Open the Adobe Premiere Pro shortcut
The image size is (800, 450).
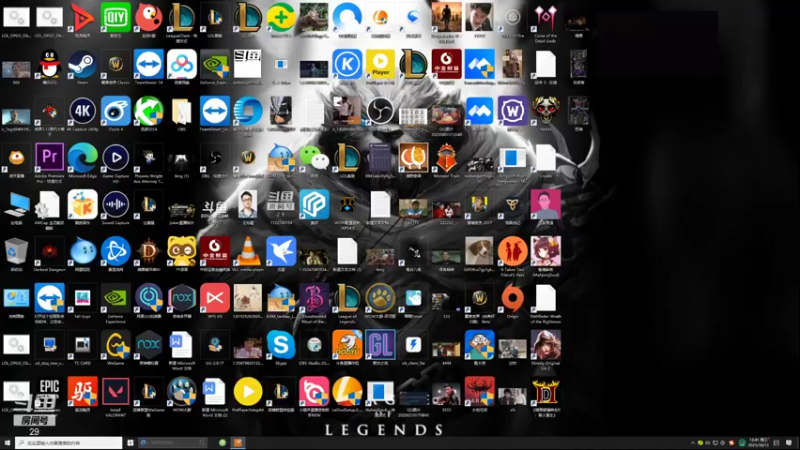pyautogui.click(x=49, y=157)
